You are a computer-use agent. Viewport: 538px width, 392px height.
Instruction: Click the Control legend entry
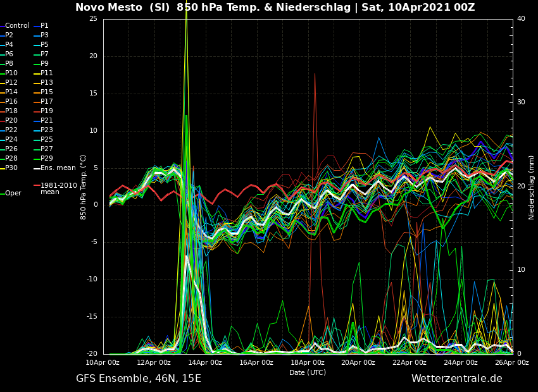pyautogui.click(x=17, y=26)
